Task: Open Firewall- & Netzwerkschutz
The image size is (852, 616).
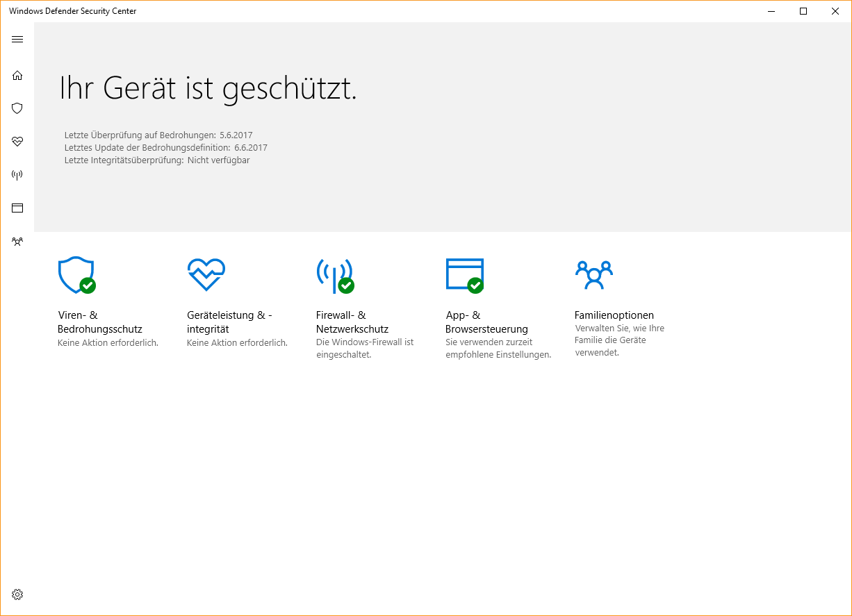Action: [352, 322]
